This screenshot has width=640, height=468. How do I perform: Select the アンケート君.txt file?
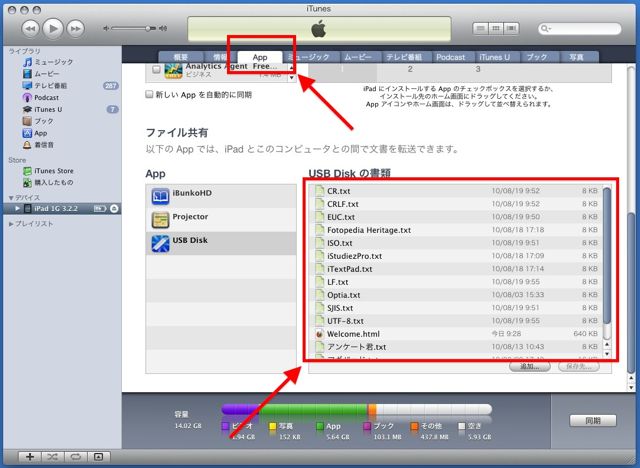(x=455, y=347)
